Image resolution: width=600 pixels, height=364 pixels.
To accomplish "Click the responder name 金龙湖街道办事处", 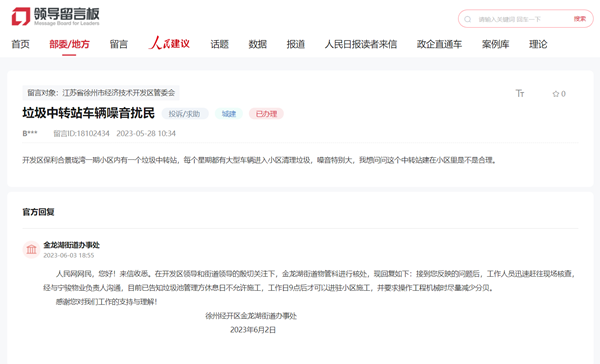I will pyautogui.click(x=72, y=245).
